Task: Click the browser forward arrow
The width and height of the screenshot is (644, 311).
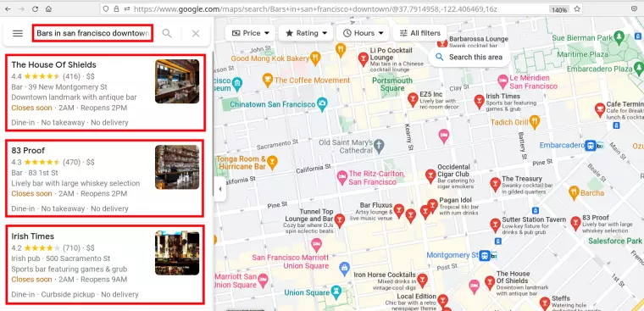Action: [x=21, y=8]
